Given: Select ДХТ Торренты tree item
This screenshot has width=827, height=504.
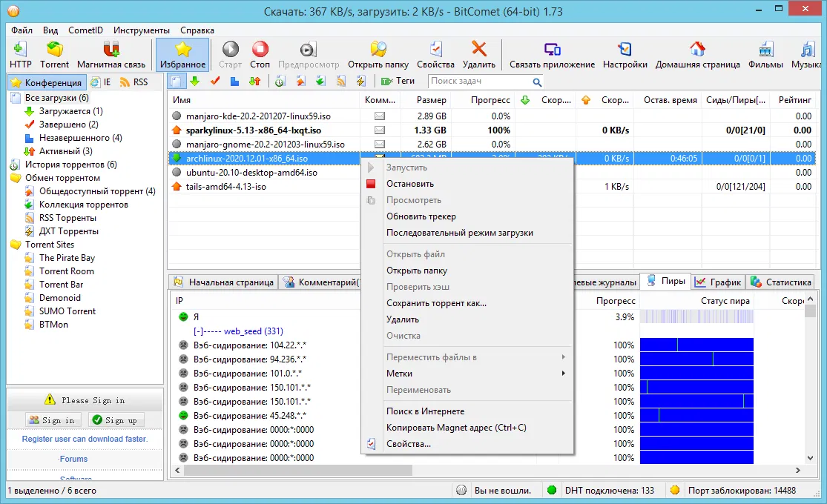Looking at the screenshot, I should 68,231.
